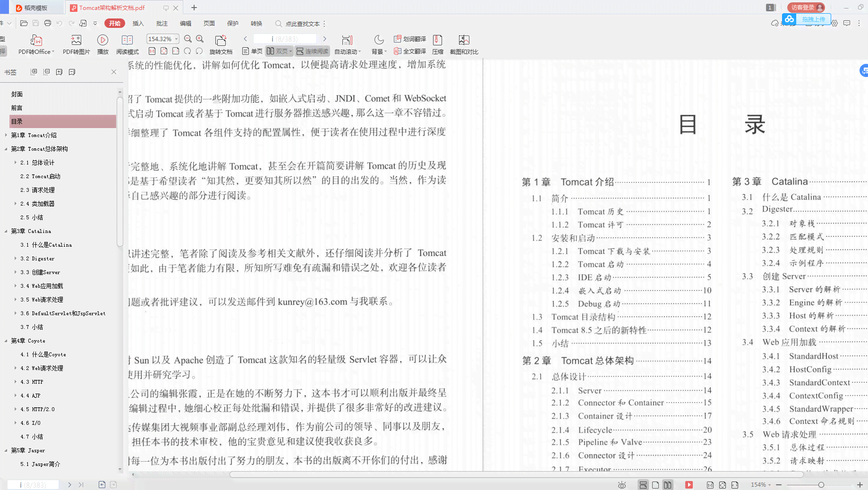Viewport: 868px width, 490px height.
Task: Add a new bookmark in the 书签 panel
Action: point(59,72)
